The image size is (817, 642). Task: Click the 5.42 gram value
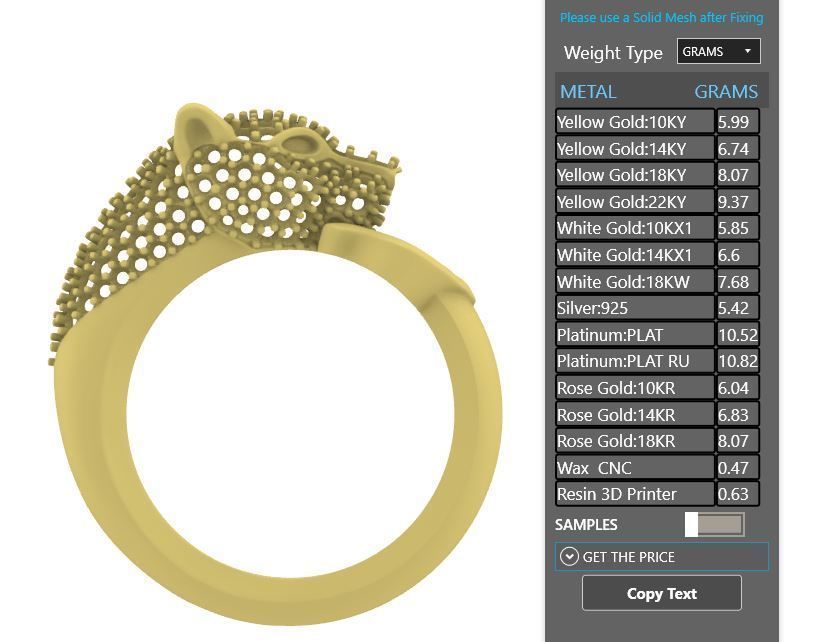(738, 308)
